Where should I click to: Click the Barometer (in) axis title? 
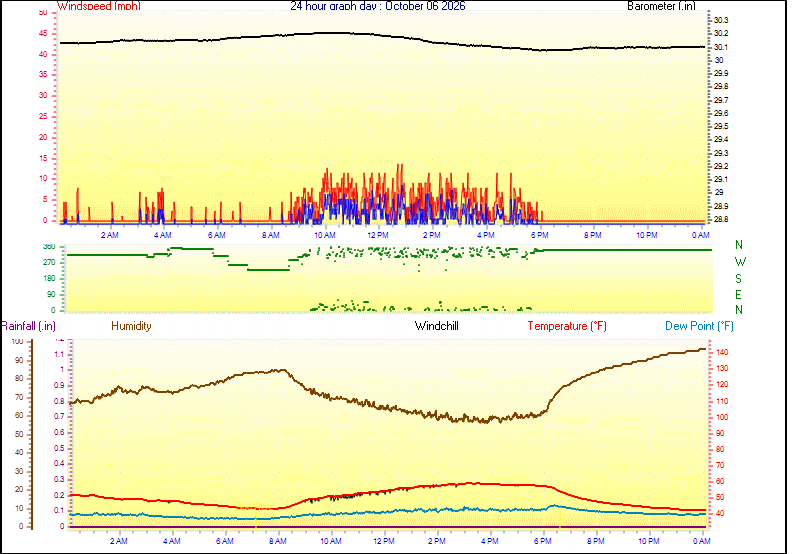661,6
